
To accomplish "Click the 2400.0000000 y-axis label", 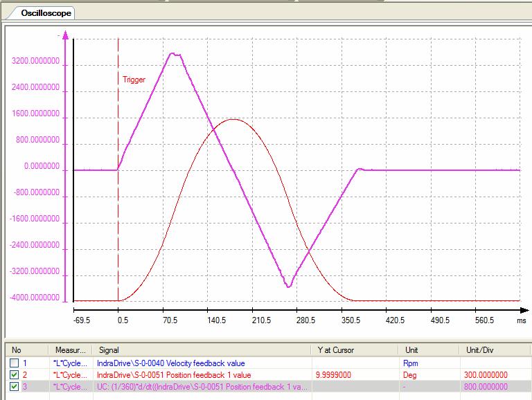I will (x=35, y=87).
